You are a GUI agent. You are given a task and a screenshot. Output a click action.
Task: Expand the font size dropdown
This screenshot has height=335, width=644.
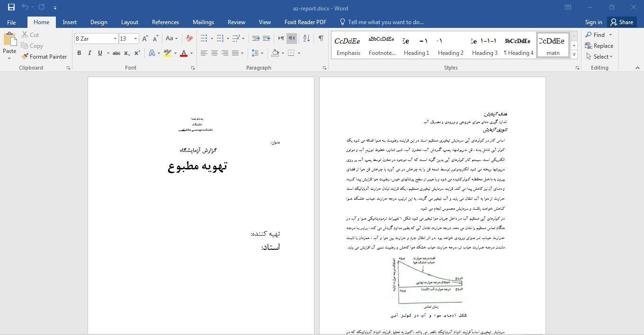pyautogui.click(x=135, y=38)
